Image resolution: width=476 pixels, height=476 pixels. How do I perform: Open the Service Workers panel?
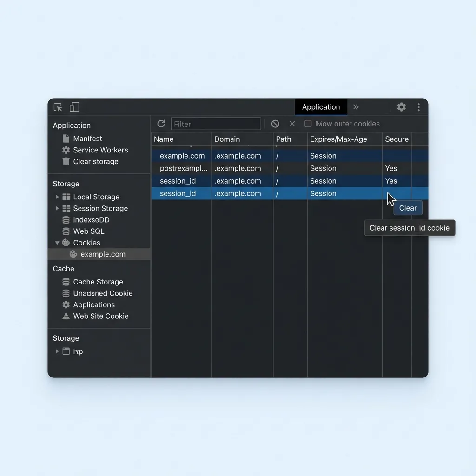point(100,150)
